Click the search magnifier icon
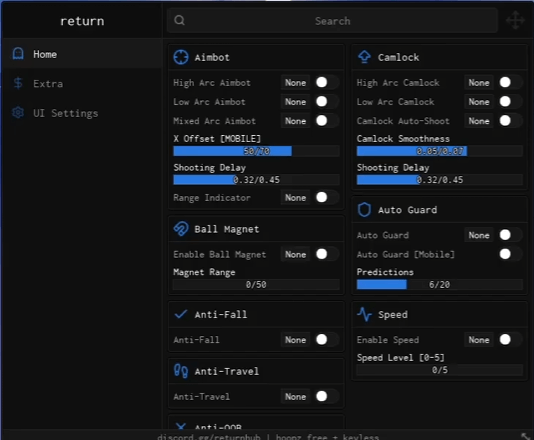The image size is (534, 440). pyautogui.click(x=179, y=20)
